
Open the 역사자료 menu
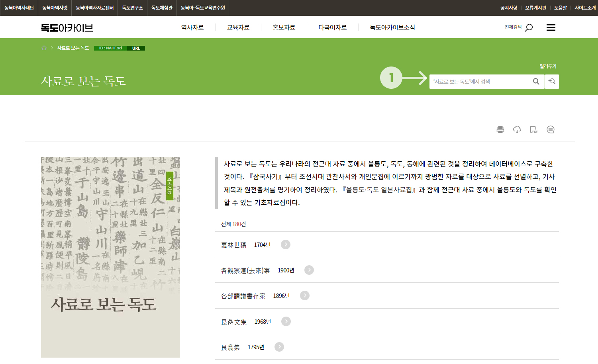click(x=193, y=27)
